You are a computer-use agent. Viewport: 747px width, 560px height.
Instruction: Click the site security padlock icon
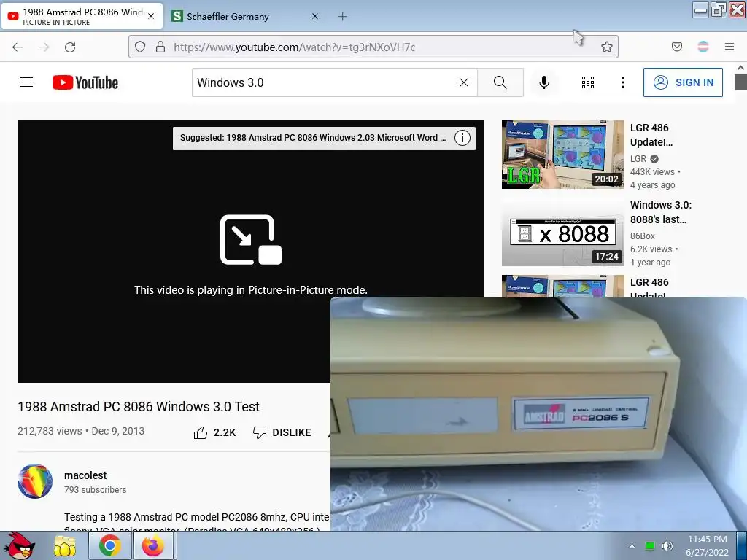(x=160, y=47)
